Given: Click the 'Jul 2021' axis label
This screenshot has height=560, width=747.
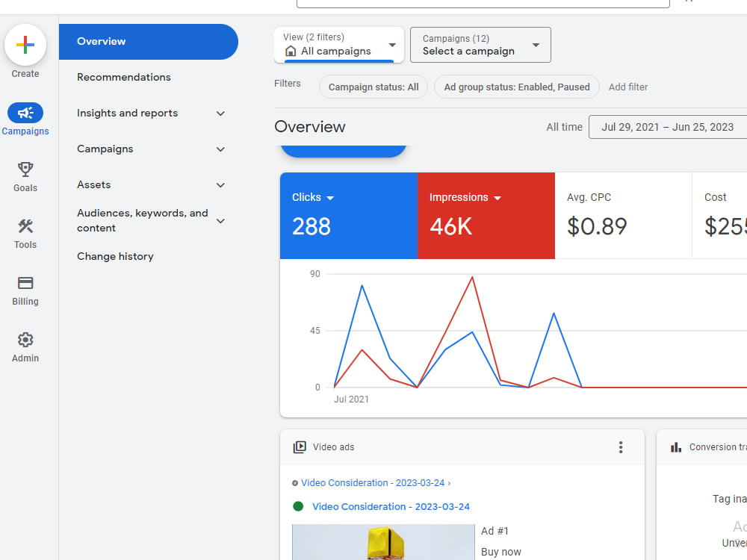Looking at the screenshot, I should (x=351, y=399).
